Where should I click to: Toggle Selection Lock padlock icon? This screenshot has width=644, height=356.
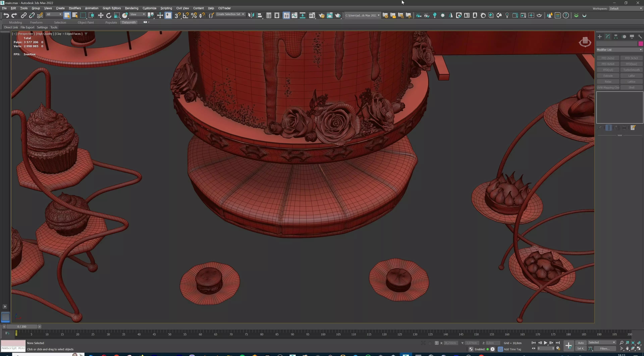coord(430,343)
